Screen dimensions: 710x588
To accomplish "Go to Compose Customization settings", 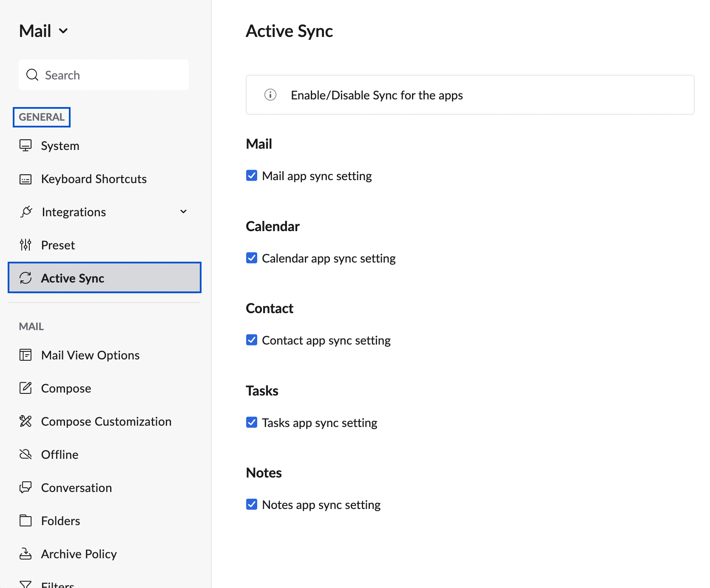I will tap(106, 421).
